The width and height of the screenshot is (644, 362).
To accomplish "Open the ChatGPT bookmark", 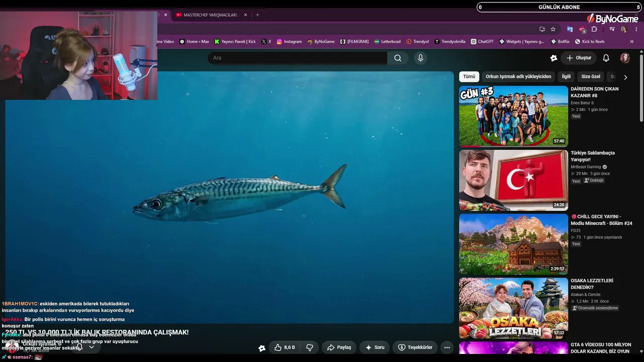I will pos(482,42).
